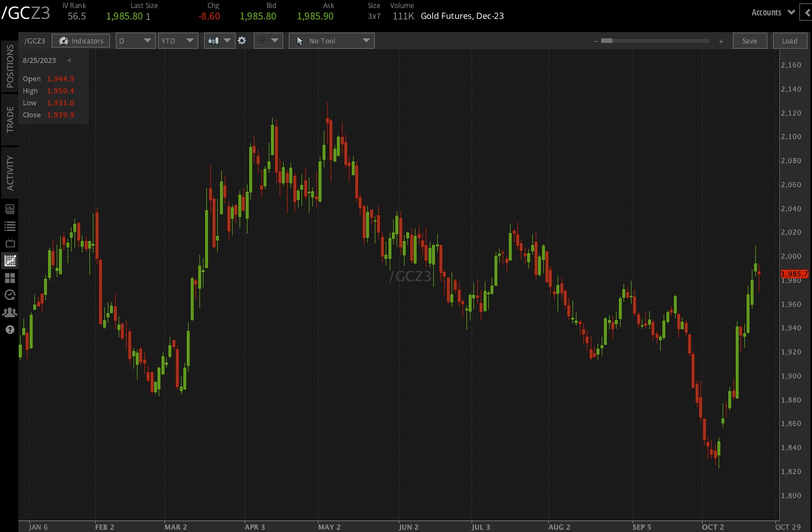Click the Load button
The width and height of the screenshot is (812, 532).
pyautogui.click(x=790, y=41)
